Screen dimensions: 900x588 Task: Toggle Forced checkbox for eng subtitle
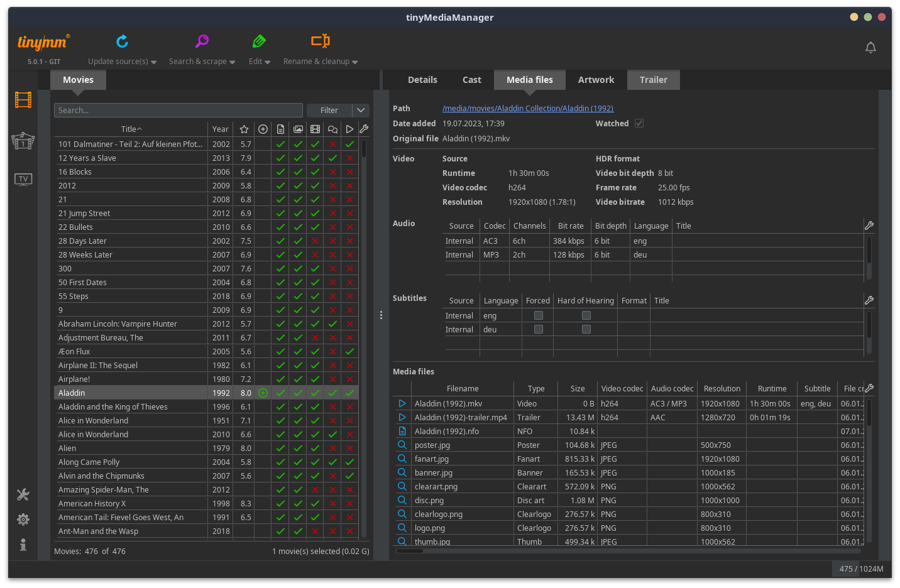click(539, 315)
